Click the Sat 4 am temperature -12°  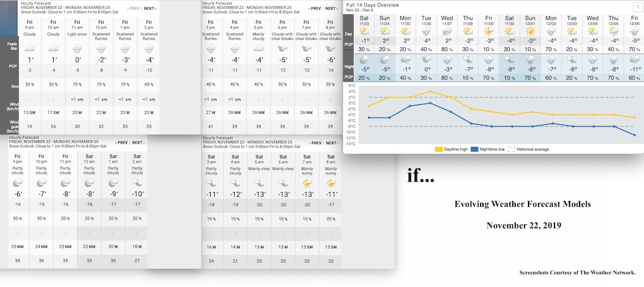[x=235, y=194]
